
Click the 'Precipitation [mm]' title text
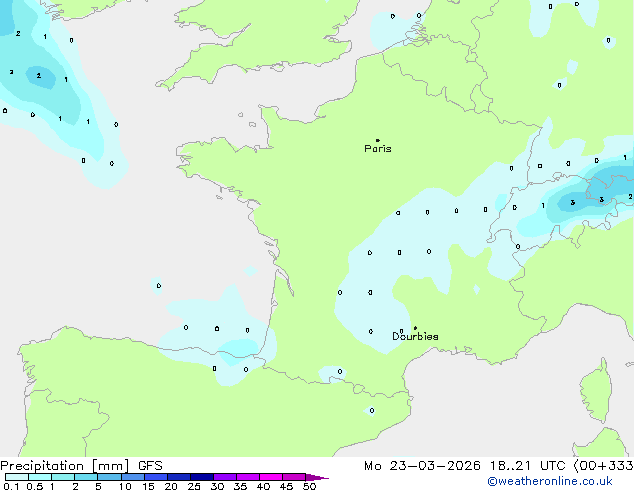click(x=65, y=466)
